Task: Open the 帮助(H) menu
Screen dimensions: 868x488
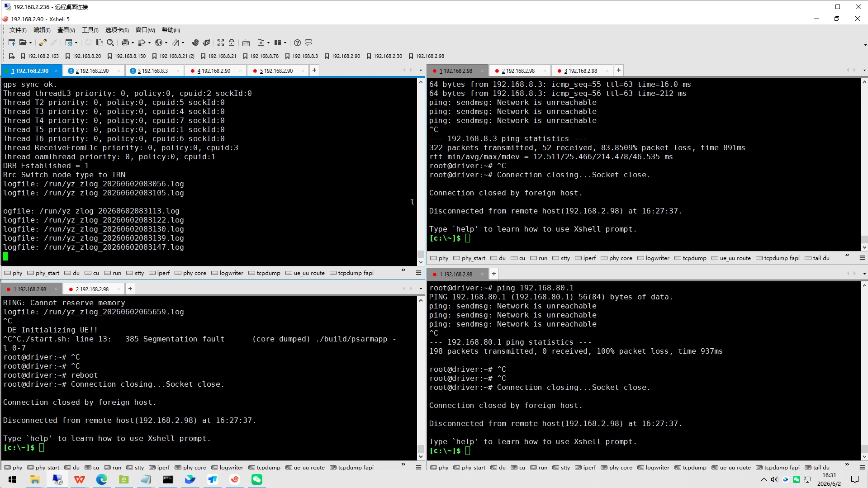Action: (x=171, y=30)
